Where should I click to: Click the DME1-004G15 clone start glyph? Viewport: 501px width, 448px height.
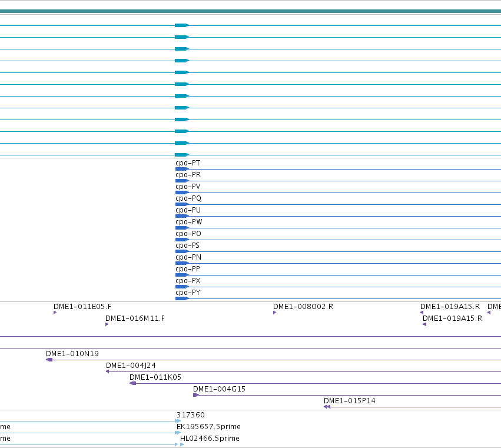[x=196, y=395]
